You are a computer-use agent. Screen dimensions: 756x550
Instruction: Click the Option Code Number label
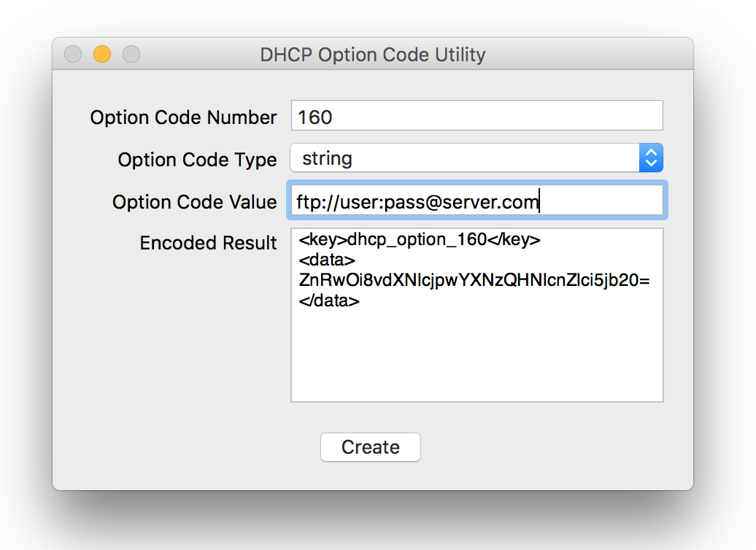[x=183, y=117]
